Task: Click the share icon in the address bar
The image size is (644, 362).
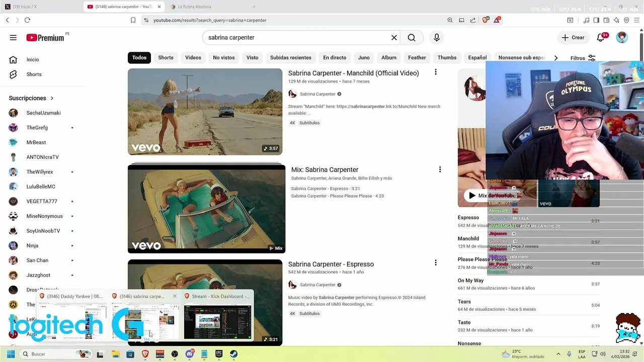Action: click(473, 20)
